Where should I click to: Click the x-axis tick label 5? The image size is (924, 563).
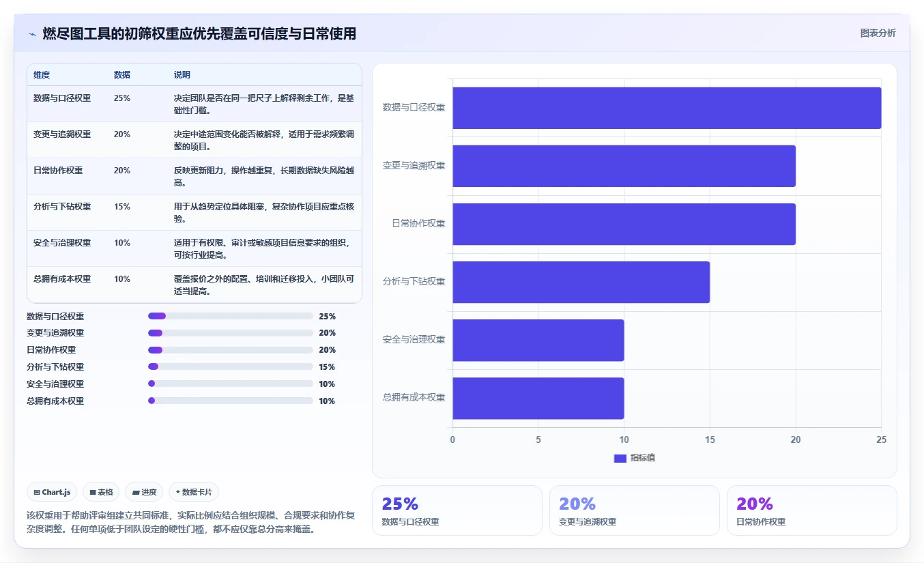pos(538,440)
